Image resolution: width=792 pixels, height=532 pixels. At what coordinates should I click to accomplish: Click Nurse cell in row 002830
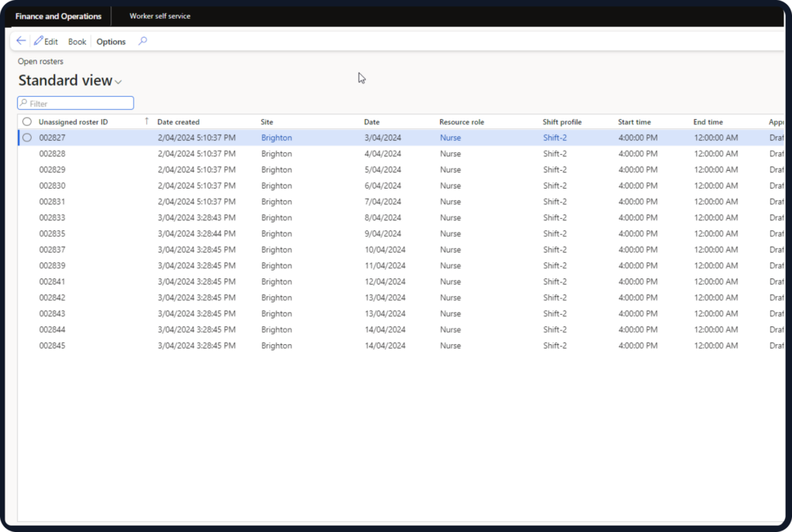[x=450, y=186]
